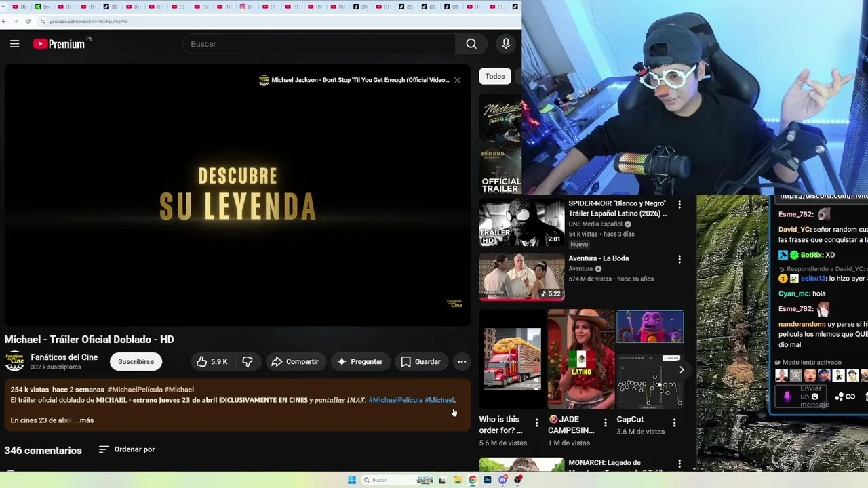
Task: Click Cyan_mc username in chat
Action: tap(794, 293)
